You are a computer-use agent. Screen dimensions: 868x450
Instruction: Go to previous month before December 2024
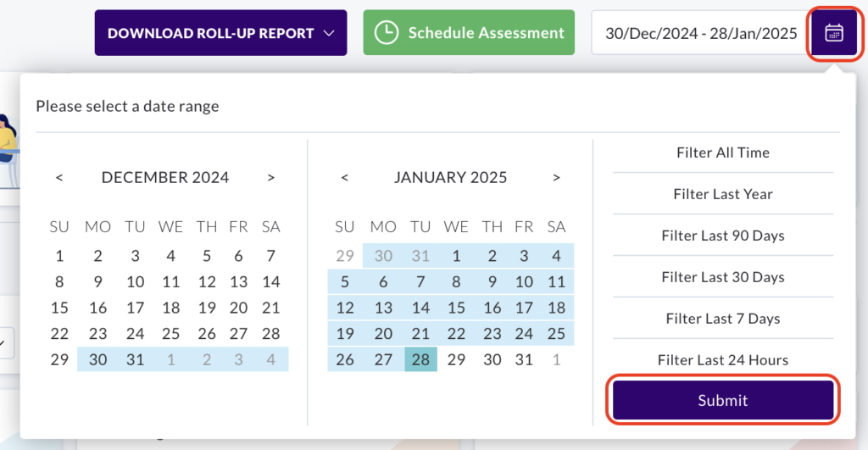[x=59, y=178]
